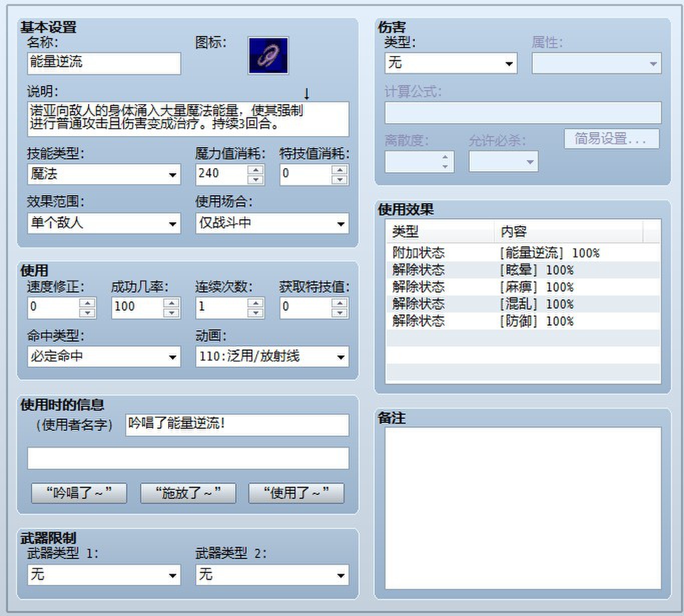Select the 解除状态 [防御] 100% effect row
This screenshot has width=684, height=616.
coord(523,321)
